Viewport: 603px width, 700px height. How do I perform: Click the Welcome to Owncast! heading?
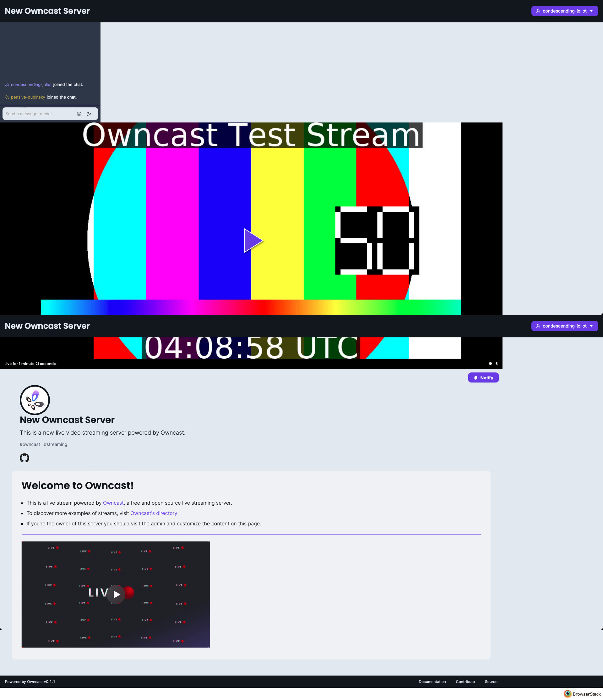(x=77, y=485)
